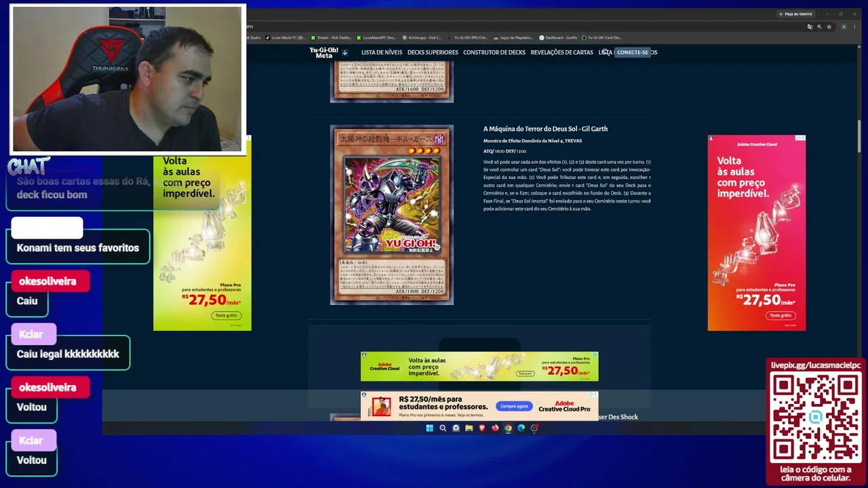Screen dimensions: 868x488
Task: Click the Teste grátis button in the tall yellow Adobe ad
Action: [226, 315]
